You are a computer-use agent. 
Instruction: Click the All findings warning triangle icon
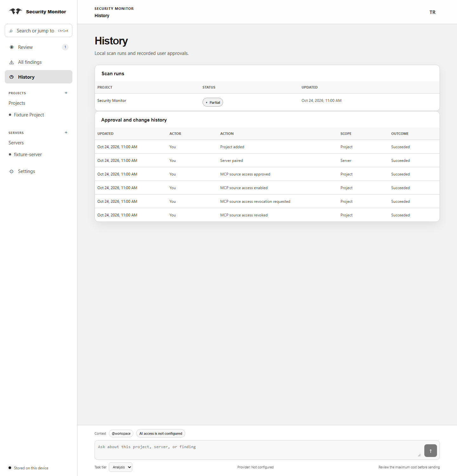pos(12,62)
